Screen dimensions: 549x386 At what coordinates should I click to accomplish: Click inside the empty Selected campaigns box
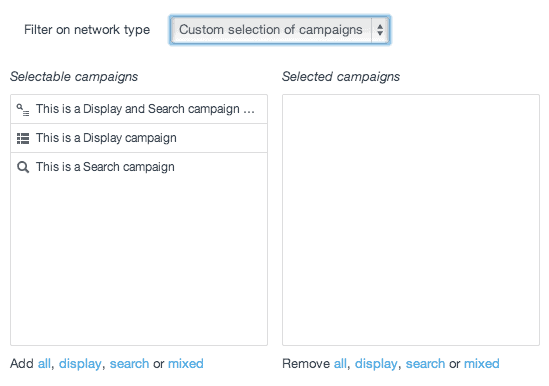(x=411, y=220)
